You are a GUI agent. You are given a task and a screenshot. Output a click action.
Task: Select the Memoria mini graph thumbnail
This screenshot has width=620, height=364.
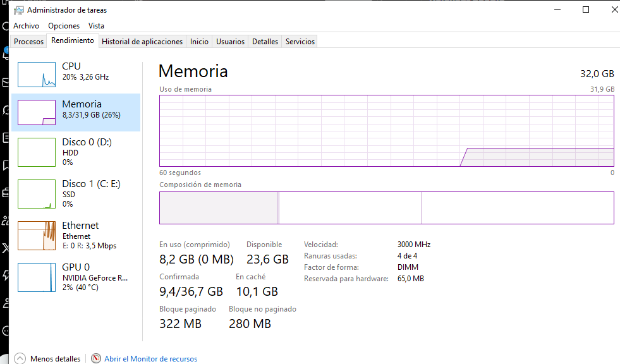[37, 112]
